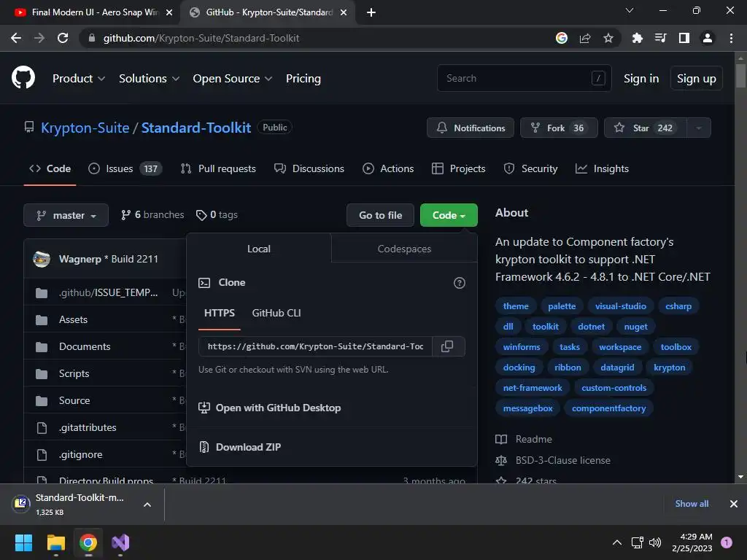Toggle the Chrome side panel icon
The image size is (747, 560).
[684, 38]
